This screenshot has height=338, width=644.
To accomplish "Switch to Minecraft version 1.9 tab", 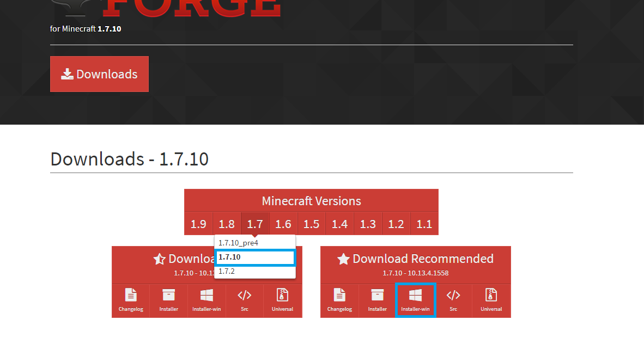I will 198,224.
